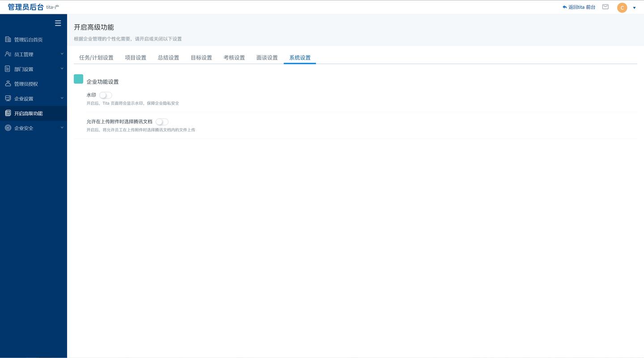Click the 管理员授权 user icon
The width and height of the screenshot is (644, 358).
click(8, 84)
